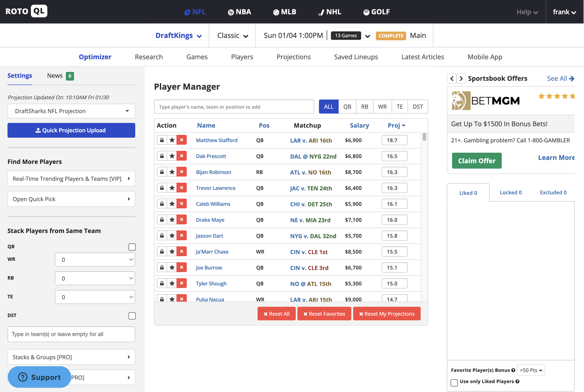Click Matthew Stafford's 18.7 projection field
This screenshot has height=392, width=584.
[395, 140]
